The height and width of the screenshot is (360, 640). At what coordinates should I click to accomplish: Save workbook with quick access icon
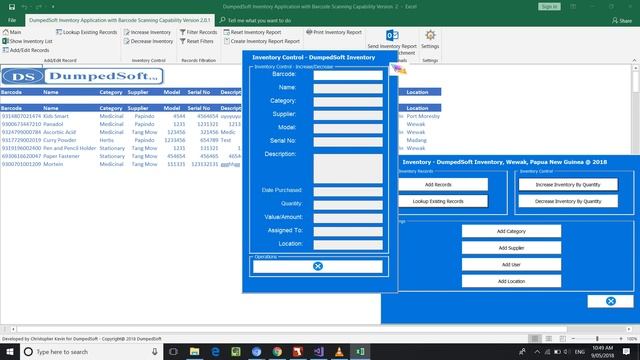(x=12, y=7)
